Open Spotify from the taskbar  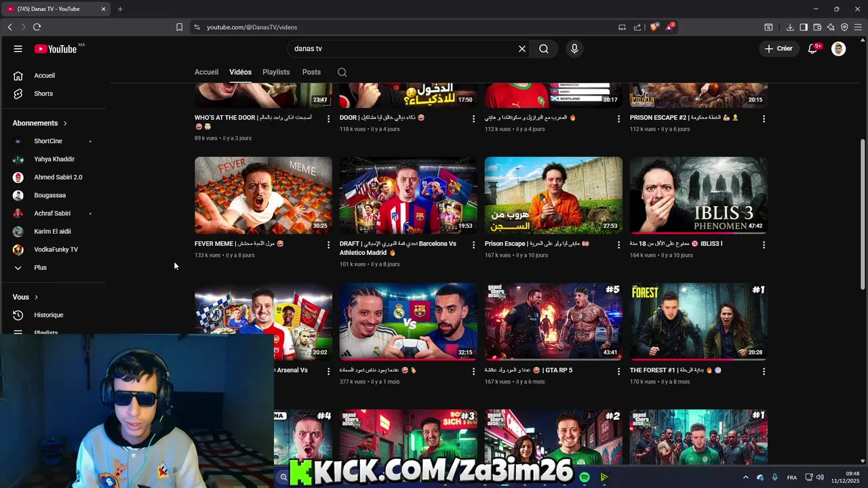pos(585,477)
